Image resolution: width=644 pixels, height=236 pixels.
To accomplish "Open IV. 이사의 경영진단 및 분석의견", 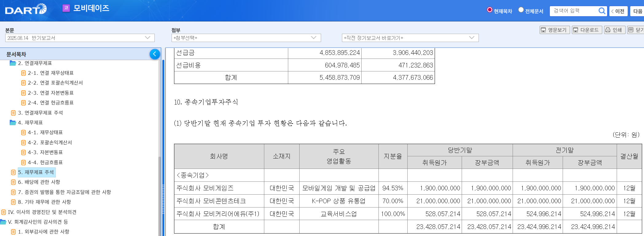I will coord(42,212).
